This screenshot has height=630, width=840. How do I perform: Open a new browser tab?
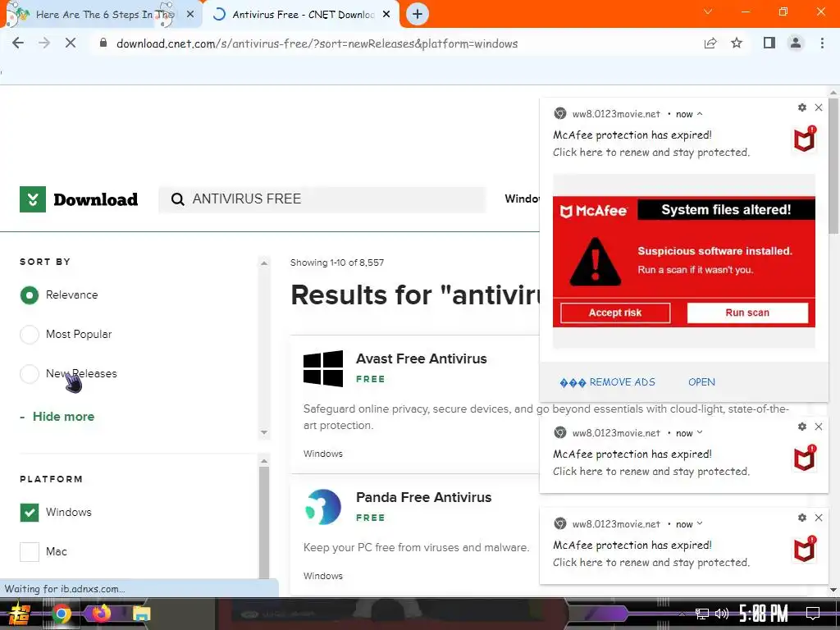[x=418, y=14]
